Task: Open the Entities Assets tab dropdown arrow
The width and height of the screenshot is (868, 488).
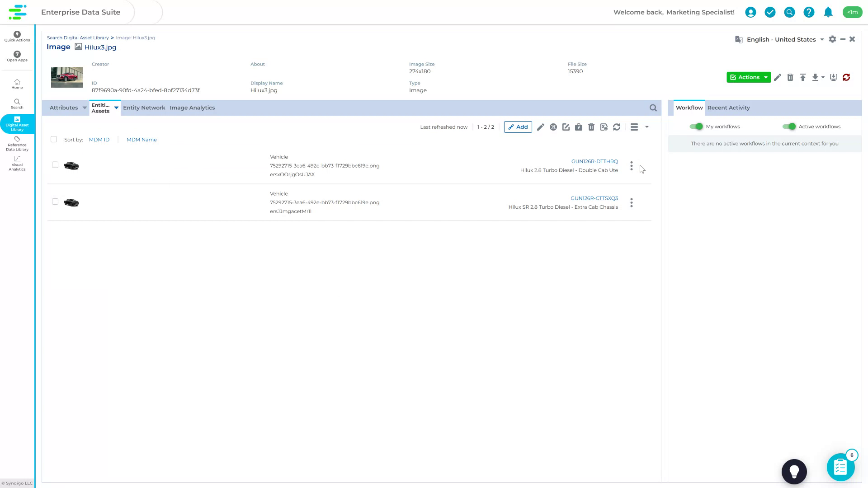Action: click(116, 108)
